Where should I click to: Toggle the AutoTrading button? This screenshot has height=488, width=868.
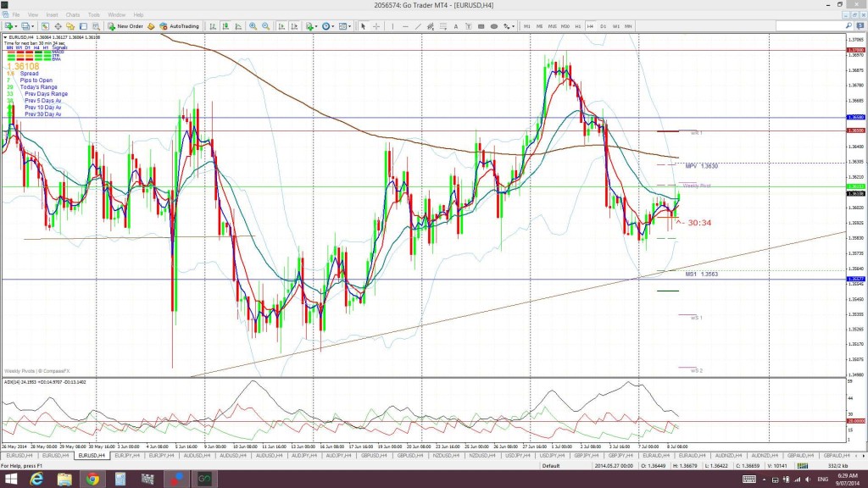pyautogui.click(x=180, y=26)
